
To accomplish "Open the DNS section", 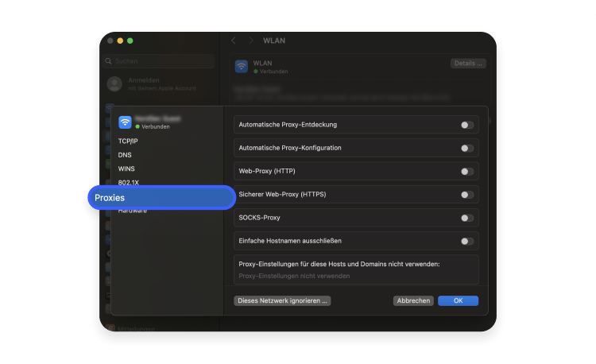I will pyautogui.click(x=125, y=155).
